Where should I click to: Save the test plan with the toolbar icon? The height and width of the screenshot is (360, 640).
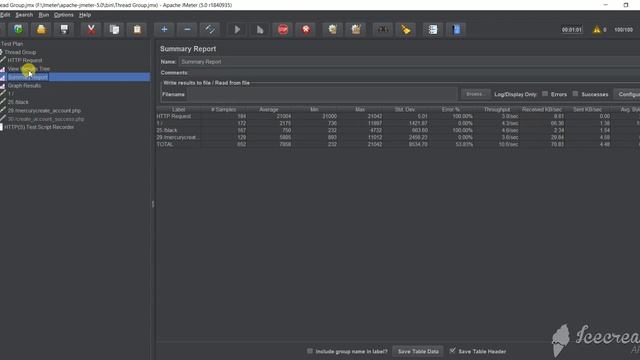[x=64, y=29]
